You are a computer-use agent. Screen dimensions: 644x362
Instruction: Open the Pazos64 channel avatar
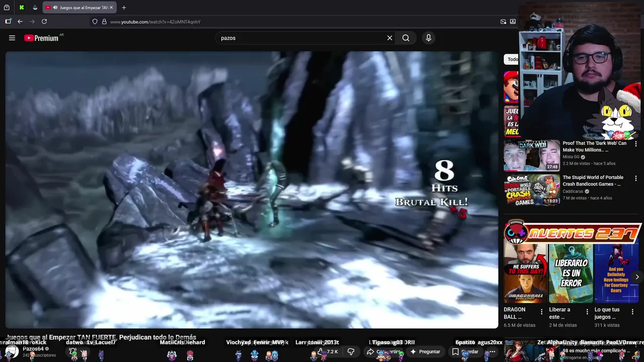click(x=12, y=351)
